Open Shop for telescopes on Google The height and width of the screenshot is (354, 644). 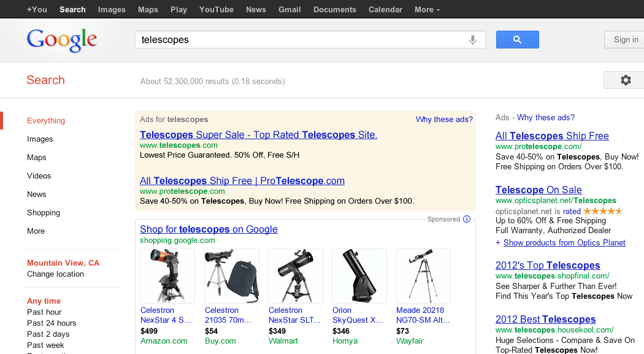coord(209,229)
